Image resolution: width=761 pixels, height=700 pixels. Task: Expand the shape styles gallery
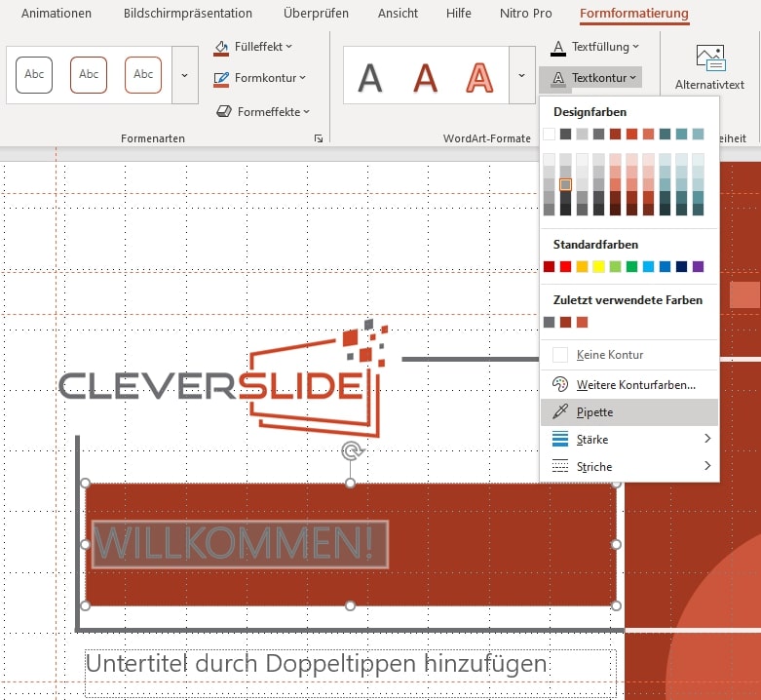point(185,75)
